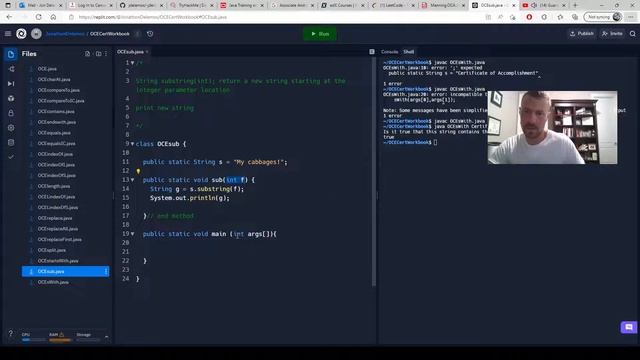The image size is (640, 360).
Task: Click the editor vertical scrollbar
Action: [373, 171]
